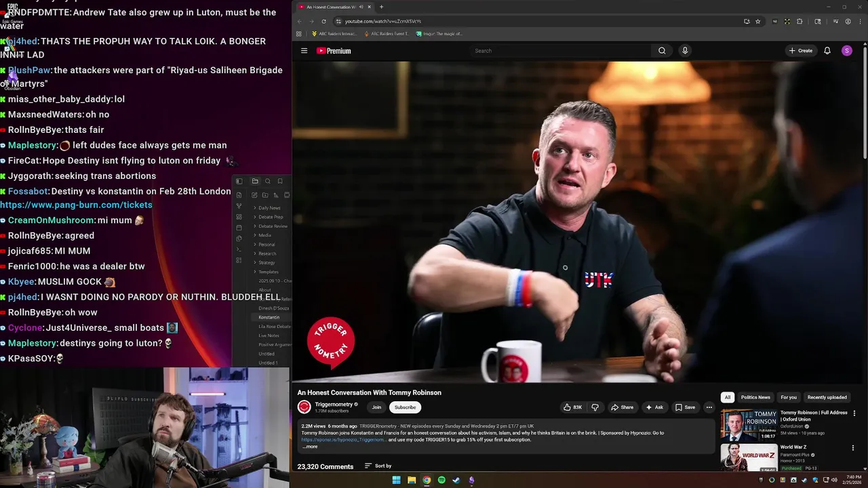Open Spotify from the taskbar
This screenshot has width=868, height=488.
point(441,480)
